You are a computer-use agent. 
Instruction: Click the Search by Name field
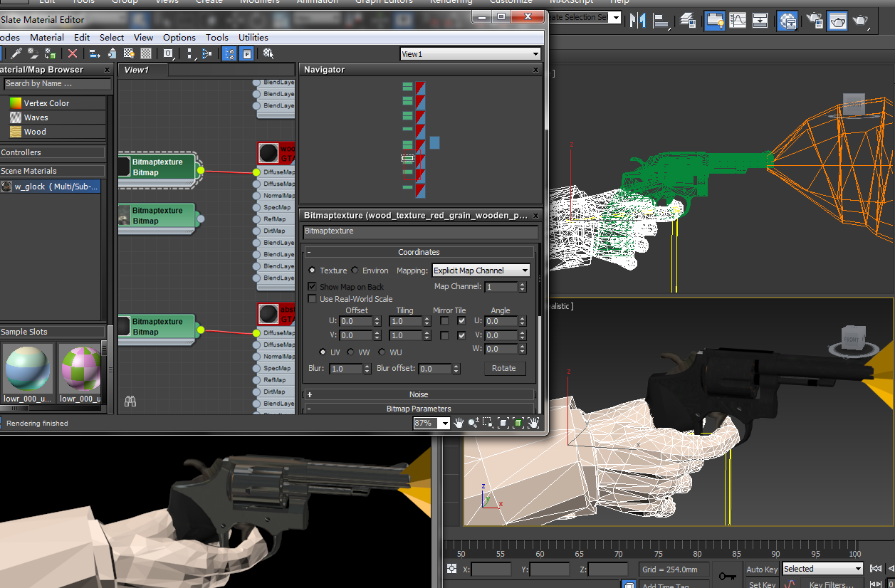(57, 84)
